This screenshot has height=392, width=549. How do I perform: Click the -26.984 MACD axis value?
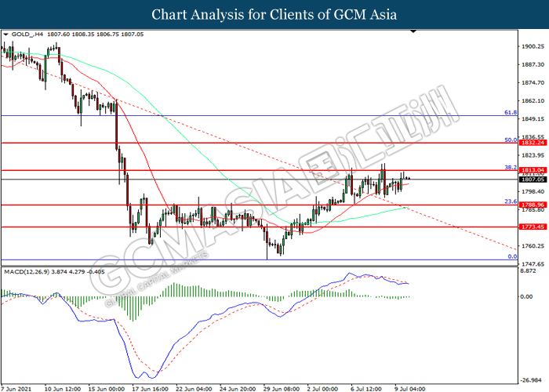[533, 374]
